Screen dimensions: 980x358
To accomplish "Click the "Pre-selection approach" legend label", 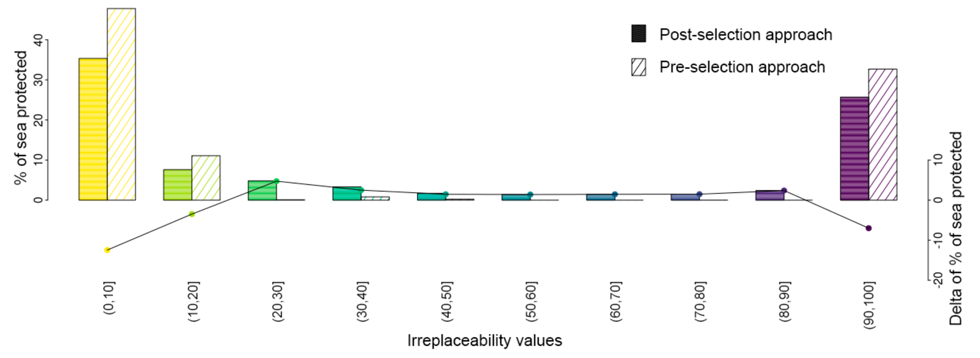I will [742, 68].
